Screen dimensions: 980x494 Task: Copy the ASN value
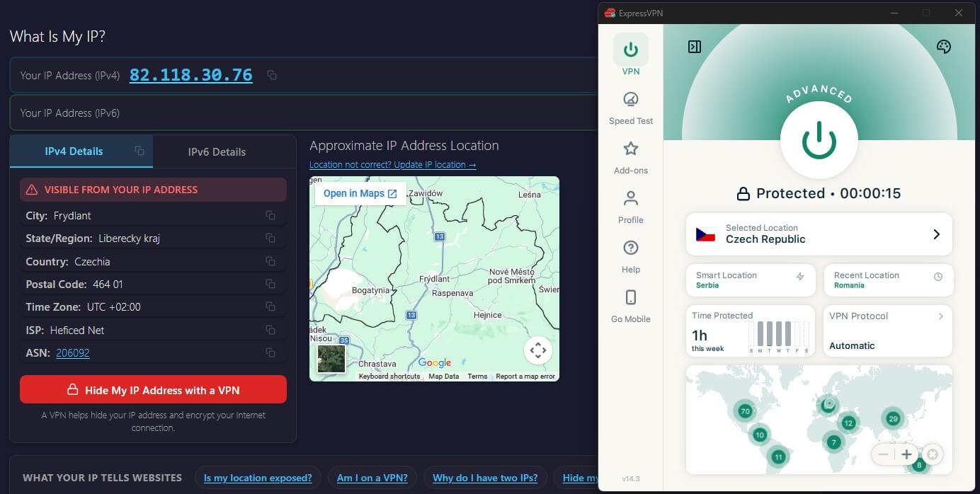(x=270, y=352)
